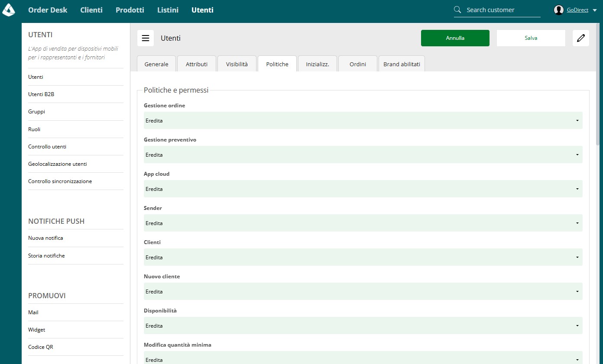Click the Salva button
This screenshot has height=364, width=603.
coord(531,38)
